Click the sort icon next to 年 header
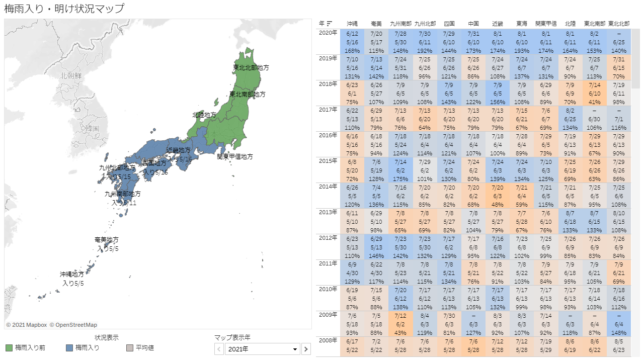 [x=330, y=23]
